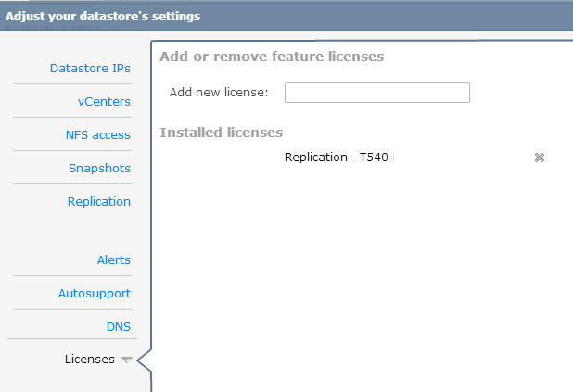This screenshot has height=392, width=573.
Task: Focus the Add new license field
Action: 376,93
